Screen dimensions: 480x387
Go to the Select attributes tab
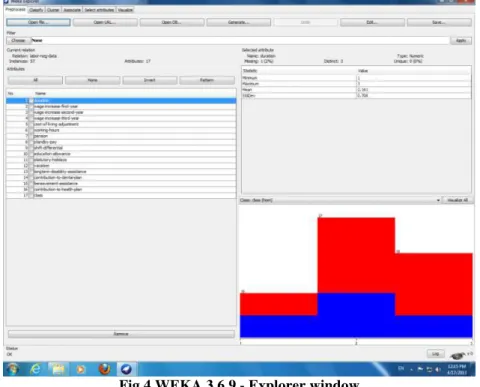coord(99,10)
